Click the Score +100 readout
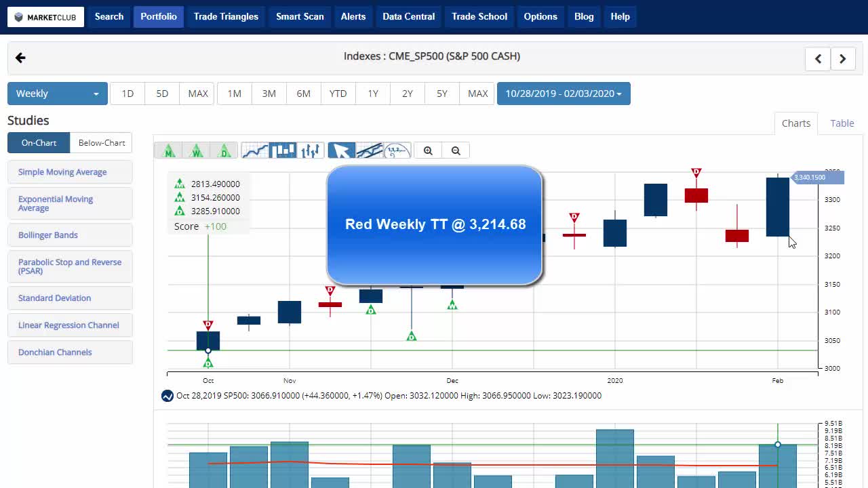Image resolution: width=868 pixels, height=488 pixels. [x=201, y=226]
